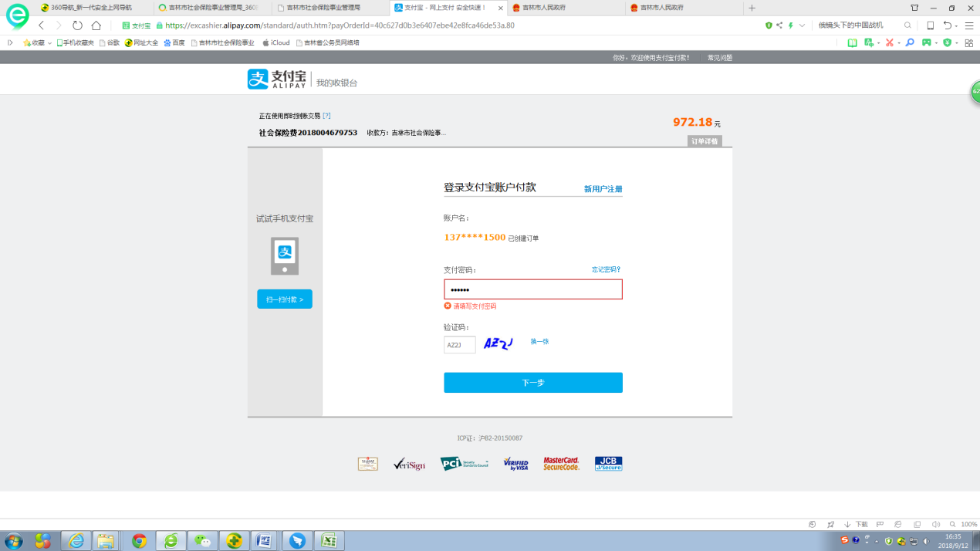Switch to the first 吉林市人民政府 tab

[x=565, y=8]
